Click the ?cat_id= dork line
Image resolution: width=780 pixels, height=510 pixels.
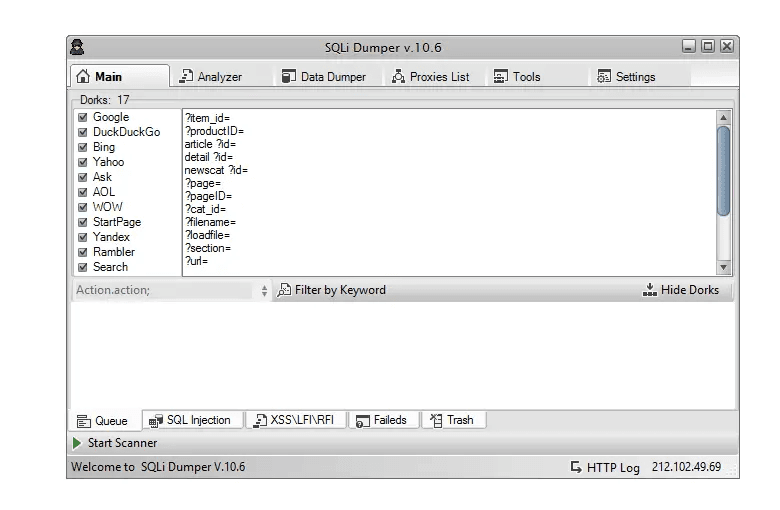[x=205, y=209]
